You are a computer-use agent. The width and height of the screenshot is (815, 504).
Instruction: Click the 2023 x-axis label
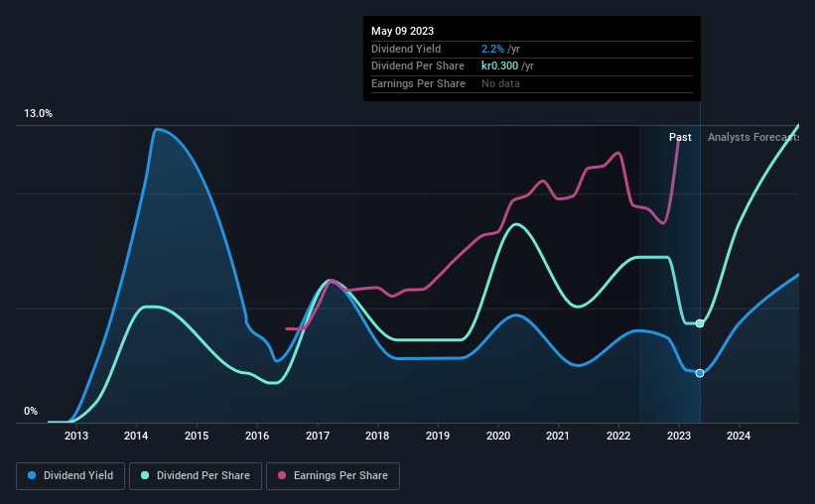(x=679, y=436)
